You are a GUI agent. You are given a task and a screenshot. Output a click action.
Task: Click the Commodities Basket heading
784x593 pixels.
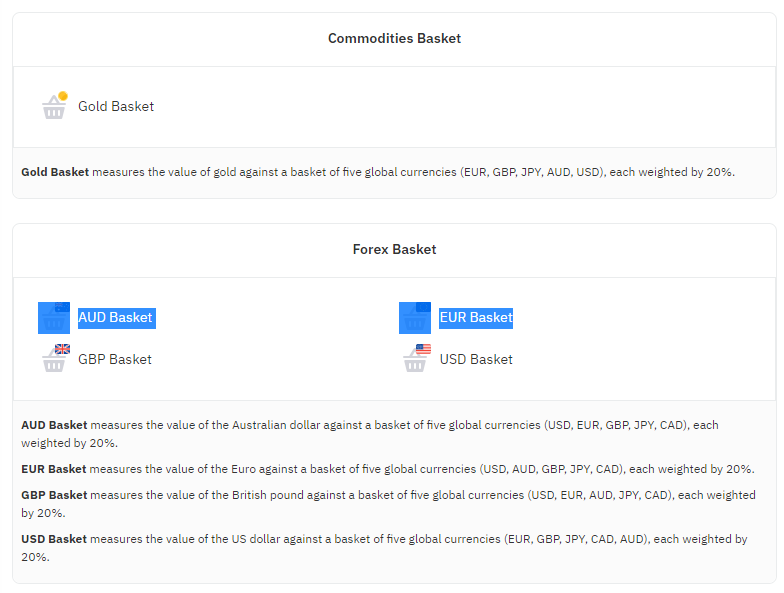[x=394, y=38]
